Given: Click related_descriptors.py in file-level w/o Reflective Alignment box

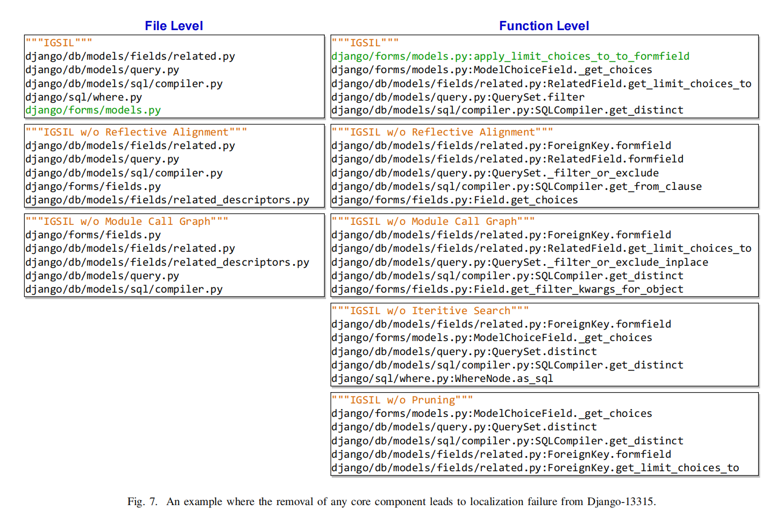Looking at the screenshot, I should tap(167, 200).
